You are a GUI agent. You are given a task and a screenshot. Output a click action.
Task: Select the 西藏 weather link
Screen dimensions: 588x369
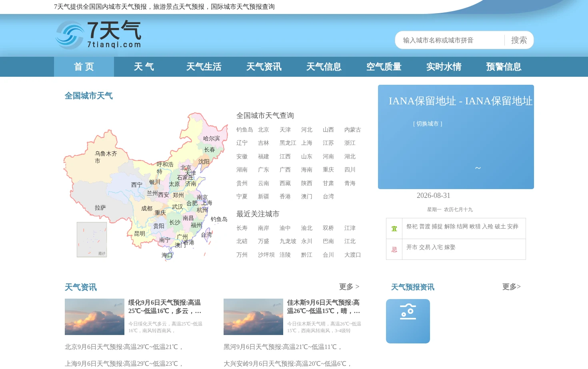(285, 183)
